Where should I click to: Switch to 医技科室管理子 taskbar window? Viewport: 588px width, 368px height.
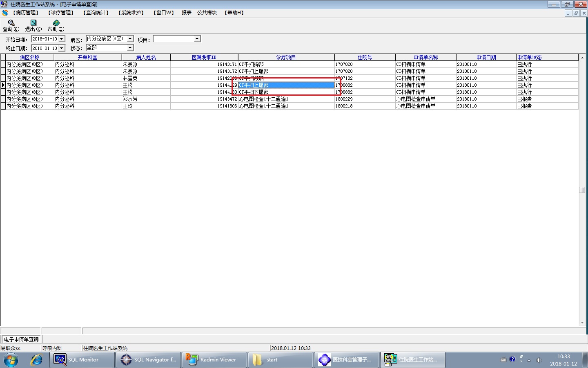click(x=347, y=360)
